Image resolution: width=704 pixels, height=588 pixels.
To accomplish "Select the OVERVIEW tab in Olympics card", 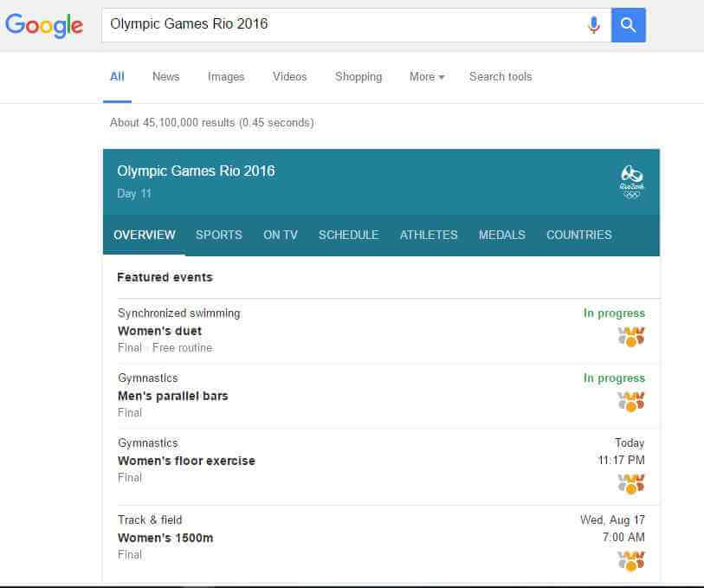I will (144, 235).
